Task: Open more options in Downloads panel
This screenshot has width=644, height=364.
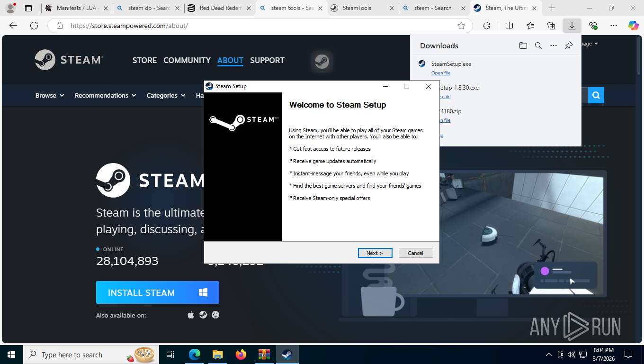Action: [x=553, y=45]
